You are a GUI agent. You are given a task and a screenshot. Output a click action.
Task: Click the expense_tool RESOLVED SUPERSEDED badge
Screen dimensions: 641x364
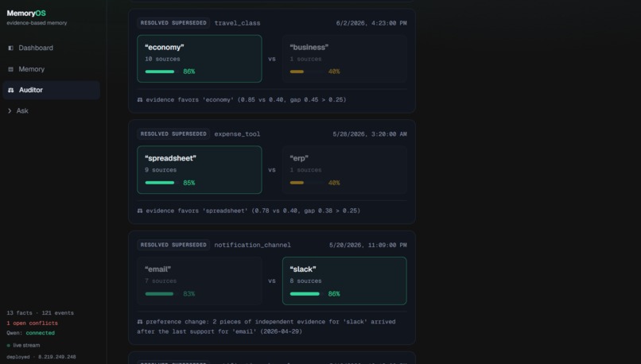(x=173, y=134)
